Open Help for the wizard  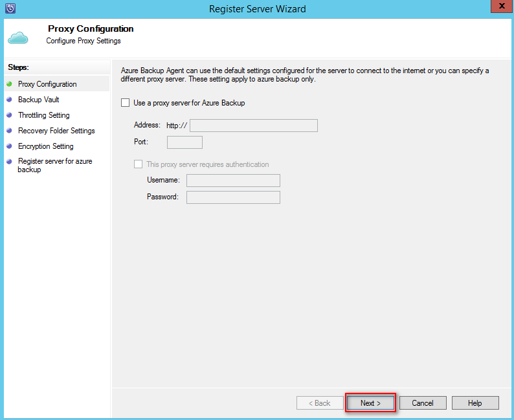coord(475,403)
